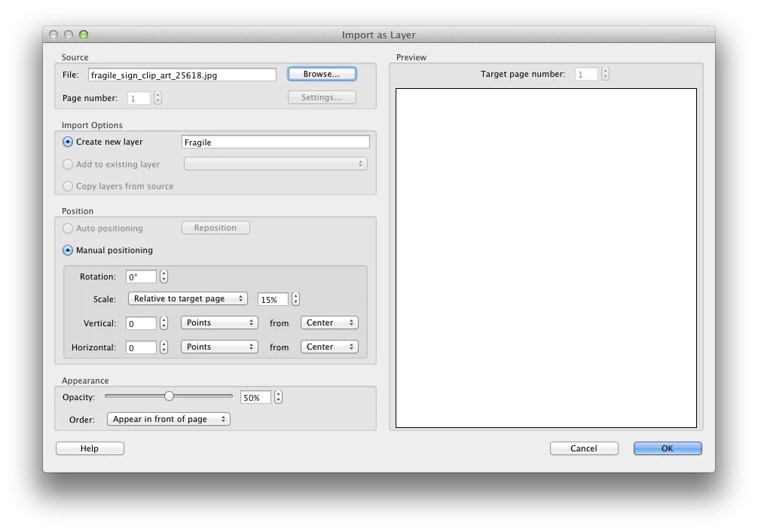This screenshot has width=758, height=532.
Task: Click the File name input field
Action: click(182, 75)
